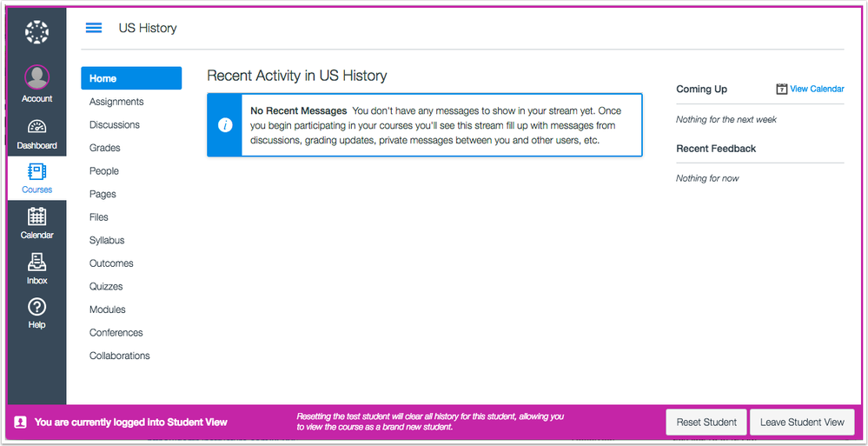Open Discussions in course menu

(x=115, y=125)
